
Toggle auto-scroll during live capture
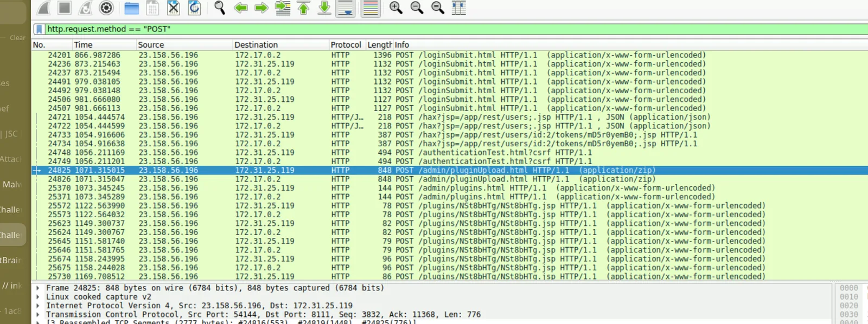[x=346, y=8]
